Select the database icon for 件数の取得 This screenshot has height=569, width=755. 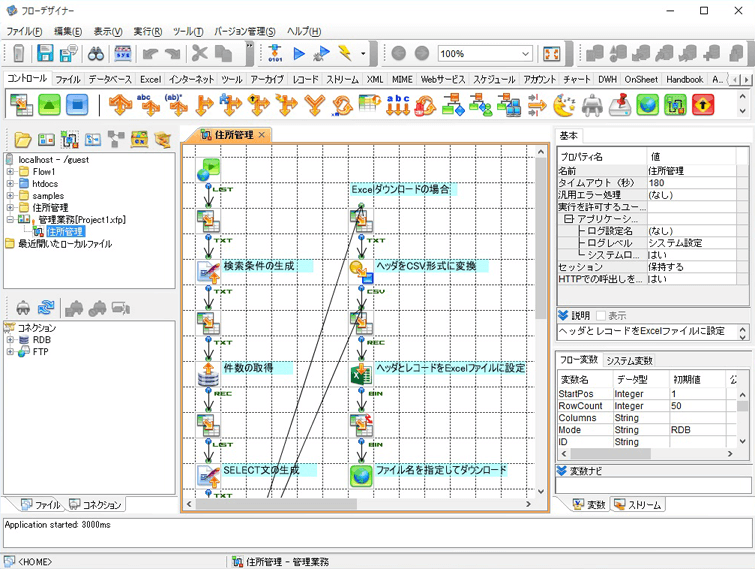208,372
